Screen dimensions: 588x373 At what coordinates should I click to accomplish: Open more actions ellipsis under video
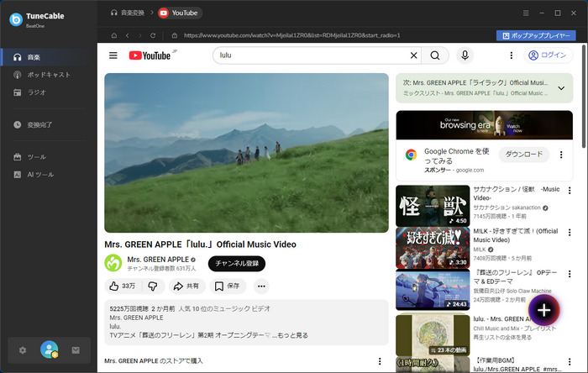(261, 286)
